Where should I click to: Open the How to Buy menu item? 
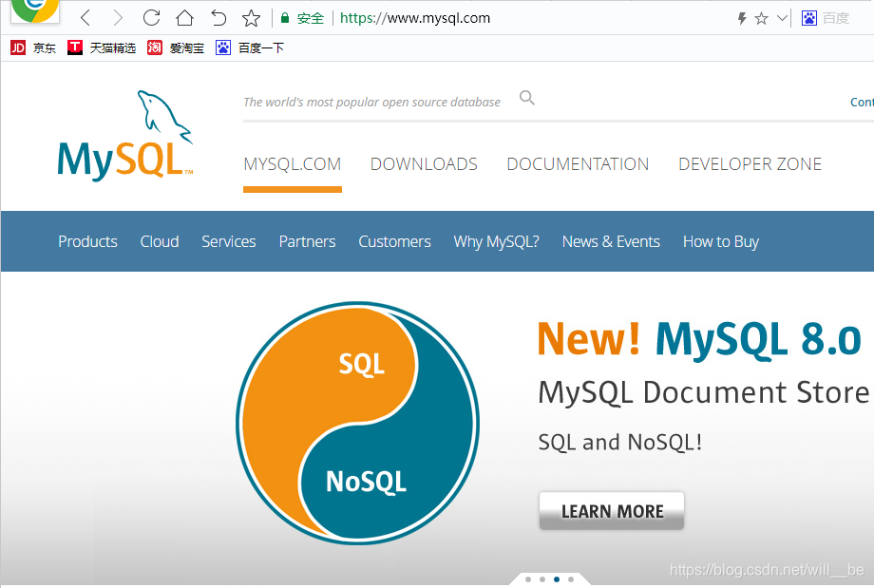pyautogui.click(x=721, y=241)
